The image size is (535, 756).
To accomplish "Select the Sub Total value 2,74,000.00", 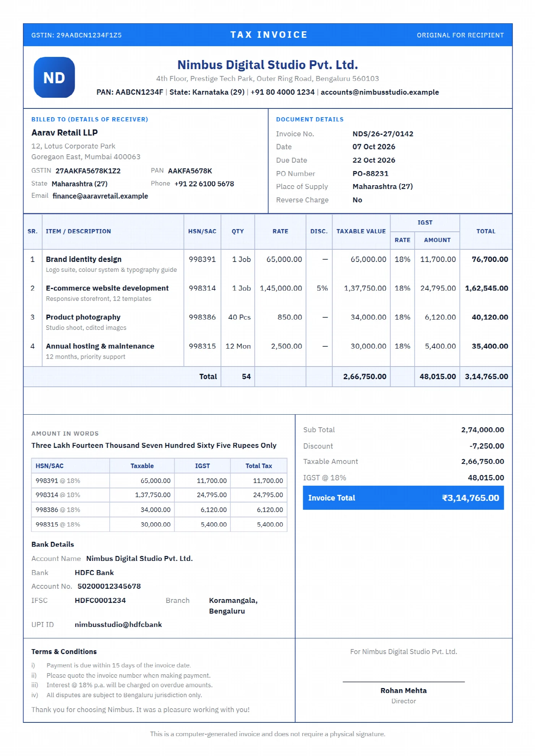I will [483, 430].
